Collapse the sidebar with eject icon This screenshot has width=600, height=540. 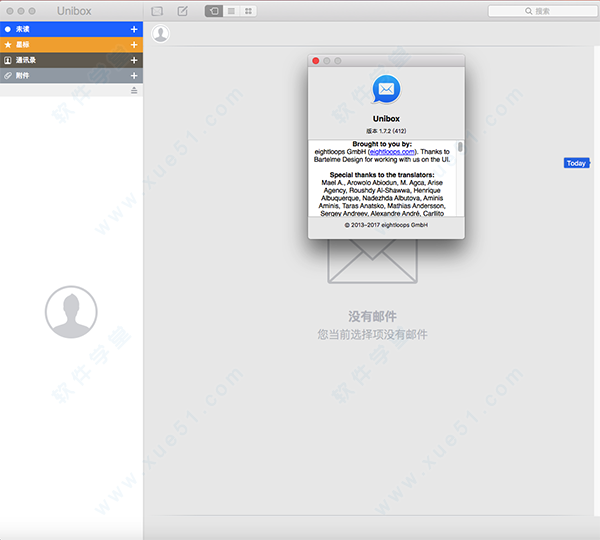coord(134,90)
